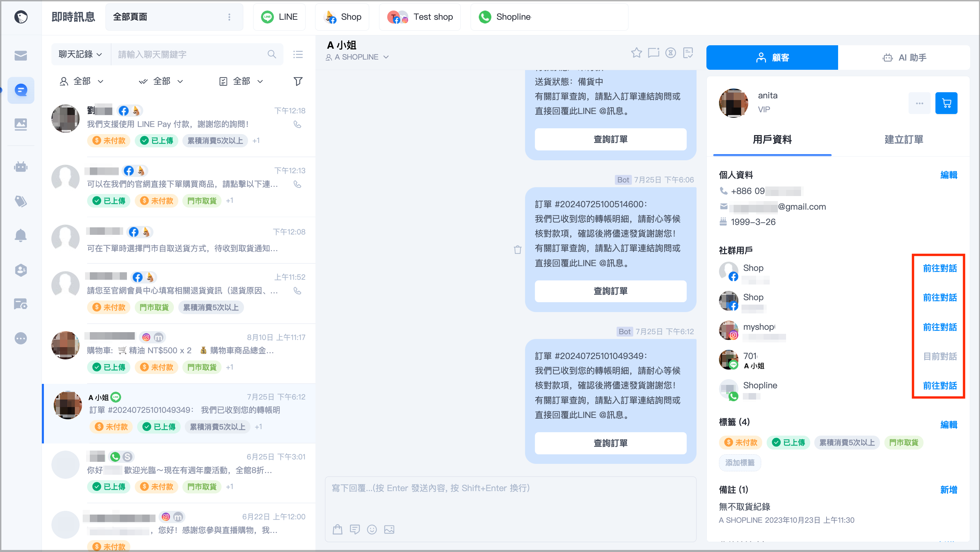The width and height of the screenshot is (980, 552).
Task: Switch to the Test shop channel tab
Action: 420,17
